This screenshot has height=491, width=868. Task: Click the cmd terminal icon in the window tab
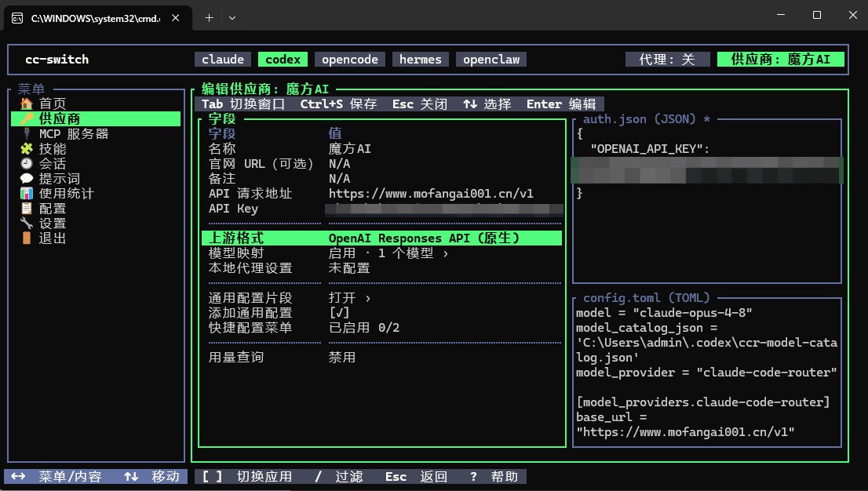[x=17, y=18]
